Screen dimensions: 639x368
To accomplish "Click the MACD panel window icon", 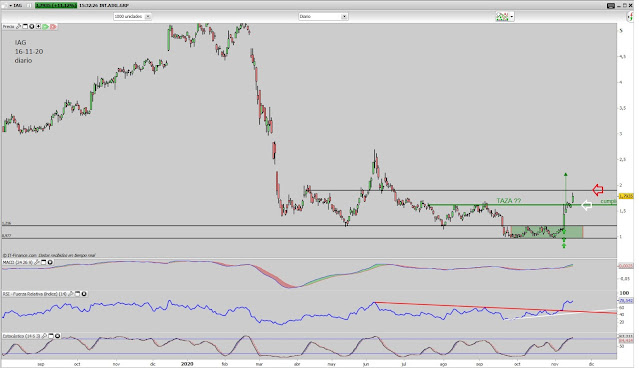I will [44, 262].
